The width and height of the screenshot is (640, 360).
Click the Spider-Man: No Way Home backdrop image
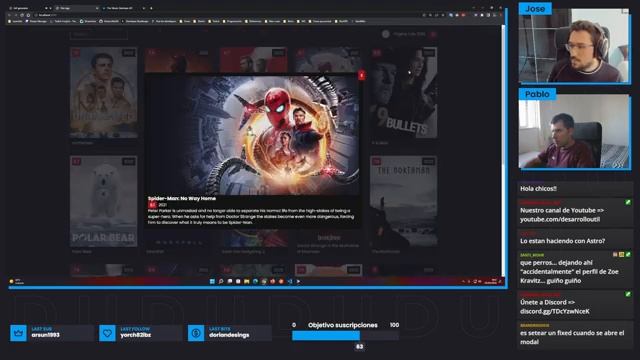pos(252,135)
